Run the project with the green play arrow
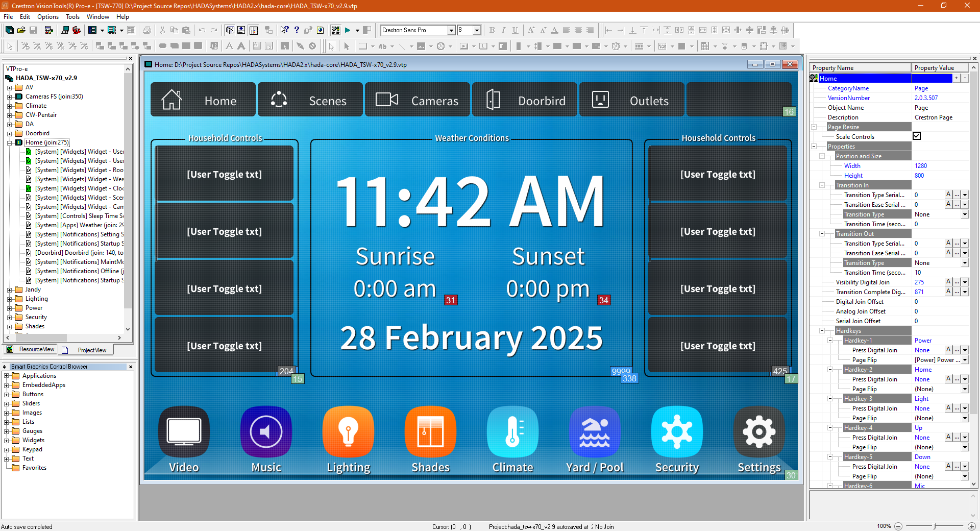The image size is (980, 531). point(348,30)
